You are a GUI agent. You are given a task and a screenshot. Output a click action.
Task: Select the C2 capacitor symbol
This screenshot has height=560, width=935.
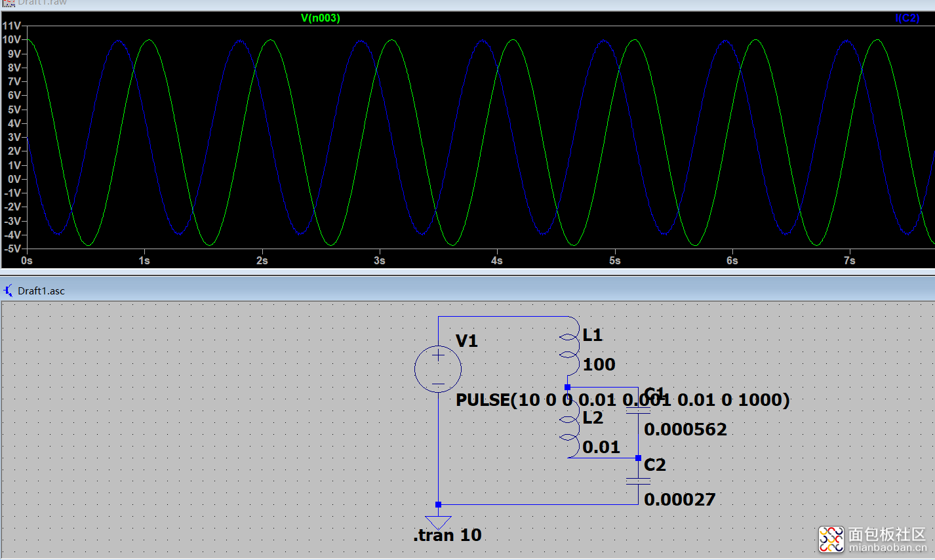click(x=638, y=481)
